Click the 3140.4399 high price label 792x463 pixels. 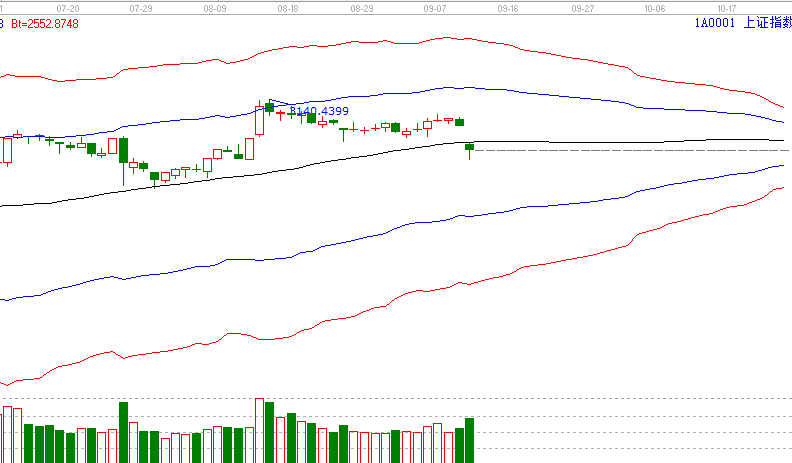pyautogui.click(x=319, y=111)
